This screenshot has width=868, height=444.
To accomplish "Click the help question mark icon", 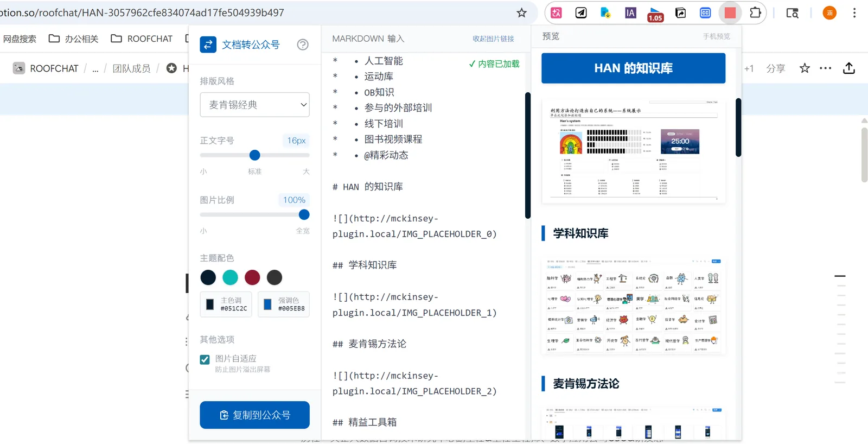I will (303, 45).
